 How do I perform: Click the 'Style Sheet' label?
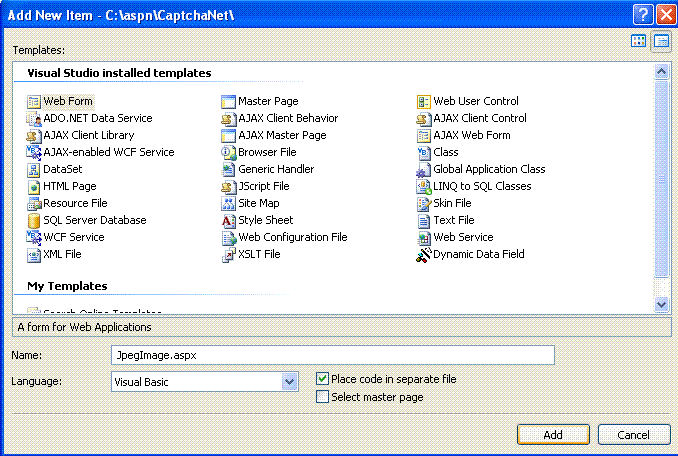tap(265, 220)
